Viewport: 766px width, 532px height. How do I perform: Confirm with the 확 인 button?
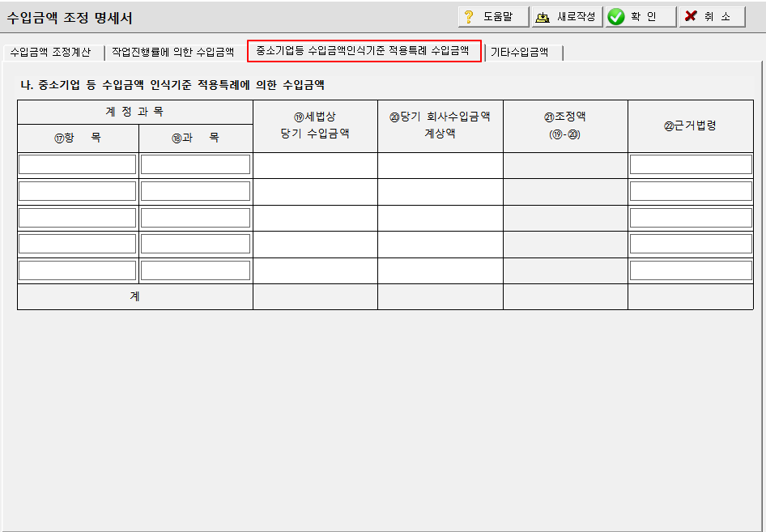coord(641,17)
